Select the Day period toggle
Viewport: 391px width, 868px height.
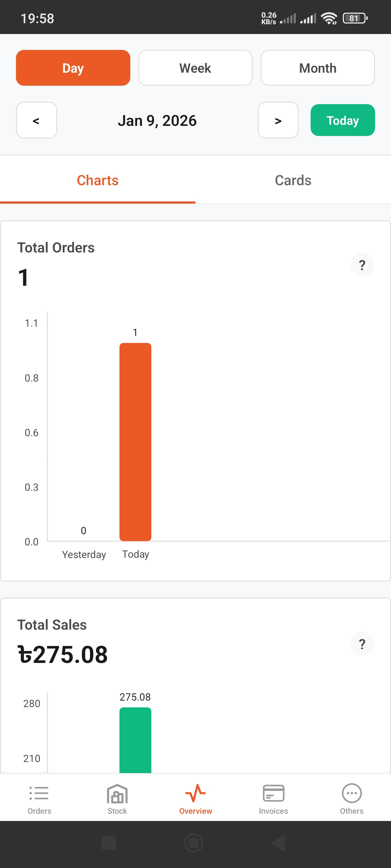[x=73, y=68]
